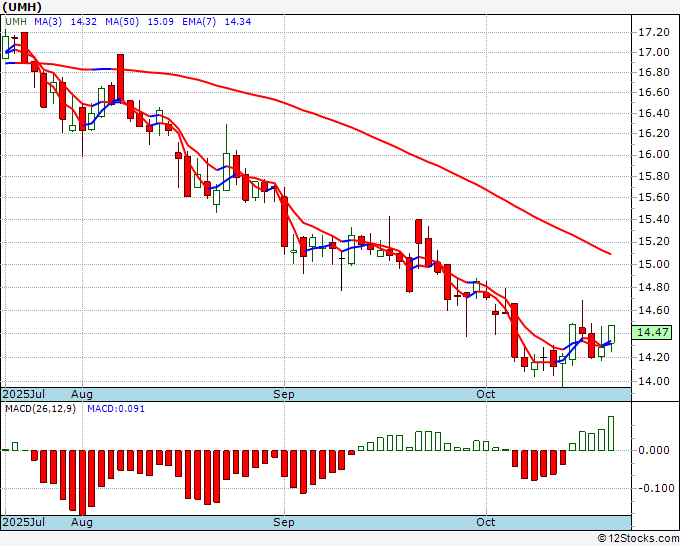The image size is (680, 546).
Task: Click Aug on the MACD panel axis
Action: point(82,522)
